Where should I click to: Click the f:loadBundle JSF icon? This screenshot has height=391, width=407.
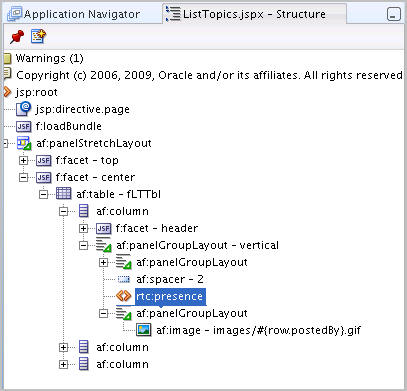[x=23, y=126]
